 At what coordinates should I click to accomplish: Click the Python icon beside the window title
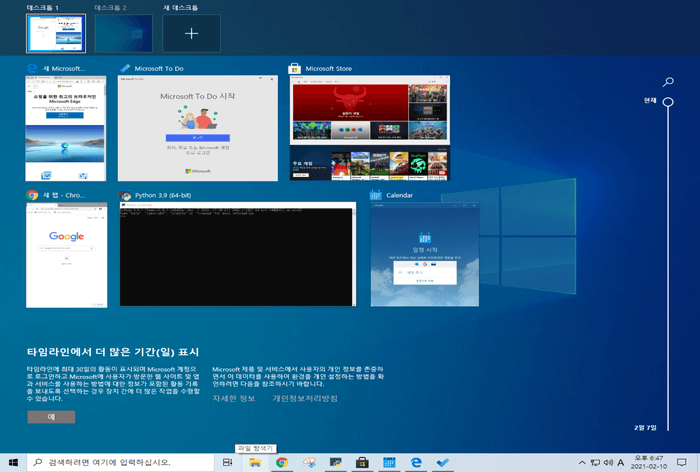click(125, 195)
